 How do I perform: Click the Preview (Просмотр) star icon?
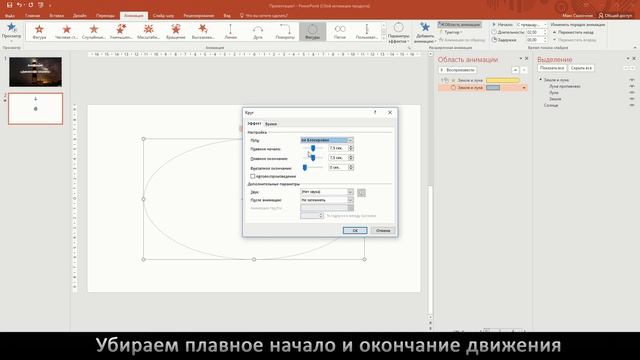(x=11, y=28)
